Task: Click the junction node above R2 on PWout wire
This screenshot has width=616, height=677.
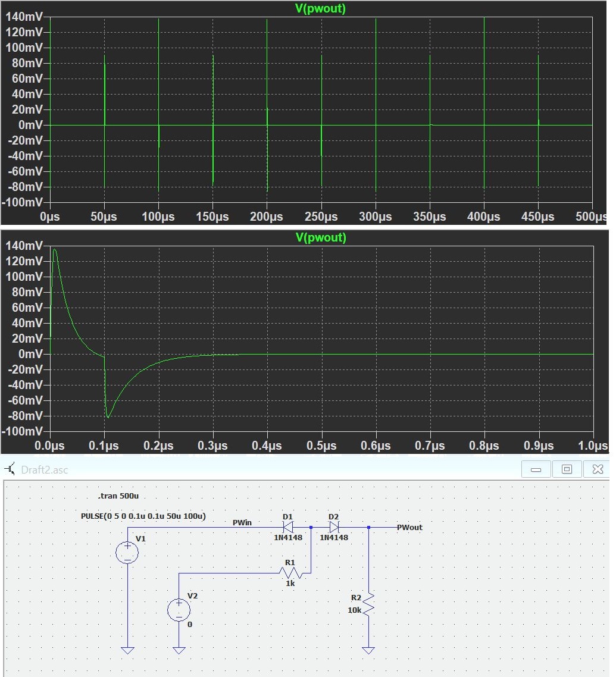Action: [368, 527]
